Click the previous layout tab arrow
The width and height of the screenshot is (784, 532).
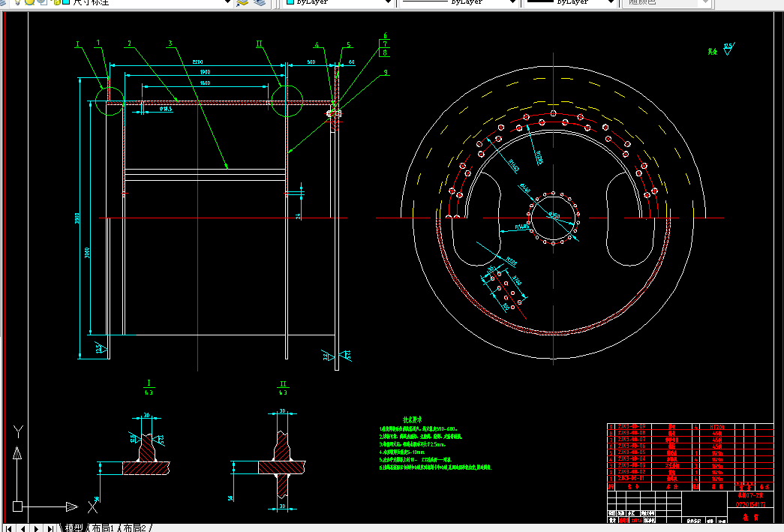pyautogui.click(x=23, y=528)
